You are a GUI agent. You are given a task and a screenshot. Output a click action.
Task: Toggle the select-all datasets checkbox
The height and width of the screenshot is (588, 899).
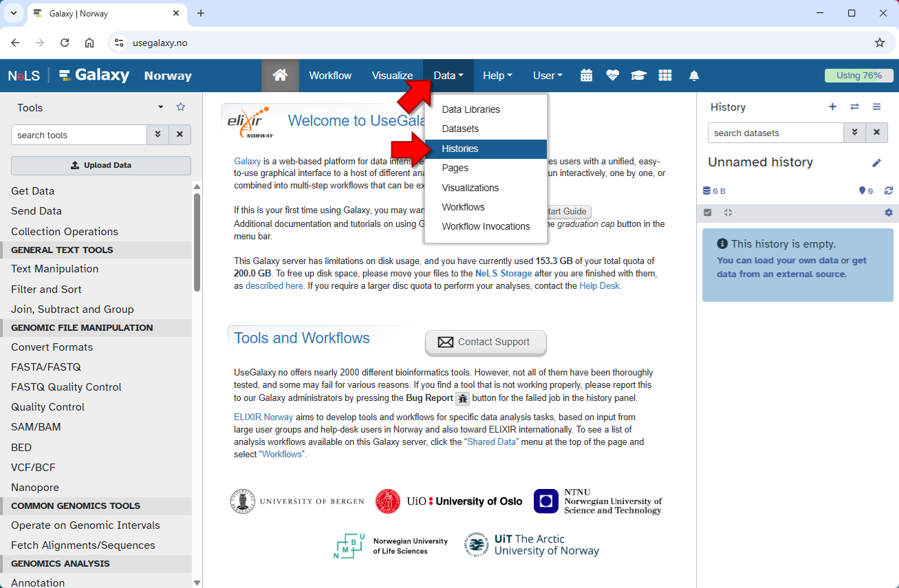(708, 213)
